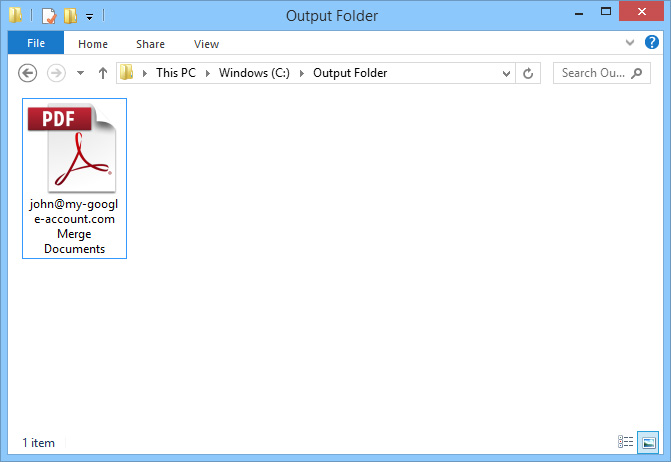Open the recent locations dropdown arrow
671x462 pixels.
coord(80,73)
